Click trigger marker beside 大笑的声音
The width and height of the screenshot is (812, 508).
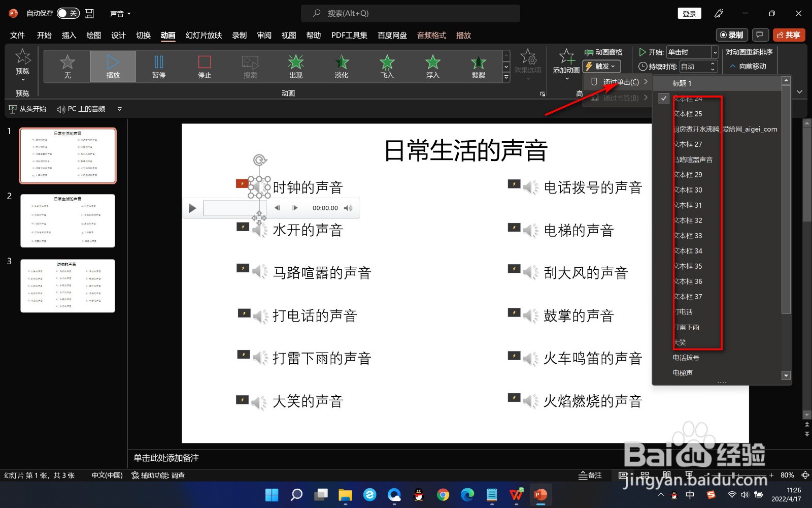click(x=243, y=400)
